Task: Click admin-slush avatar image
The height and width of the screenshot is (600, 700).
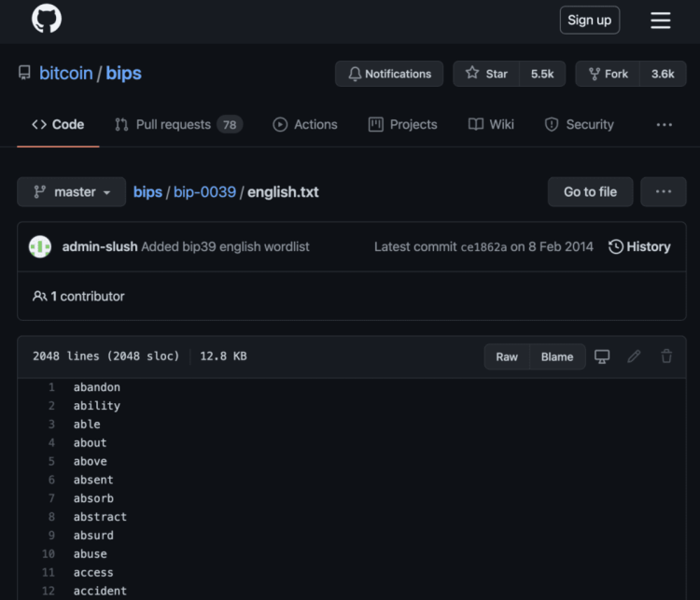Action: (x=40, y=246)
